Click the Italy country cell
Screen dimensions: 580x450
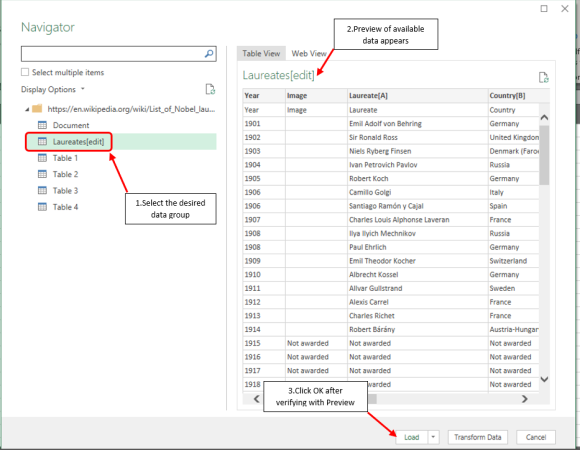pos(513,192)
